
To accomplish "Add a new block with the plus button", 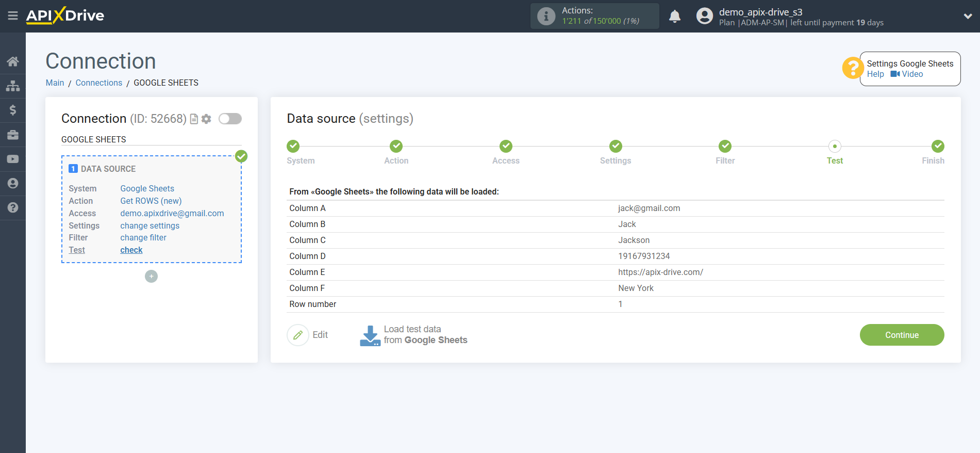I will coord(151,277).
